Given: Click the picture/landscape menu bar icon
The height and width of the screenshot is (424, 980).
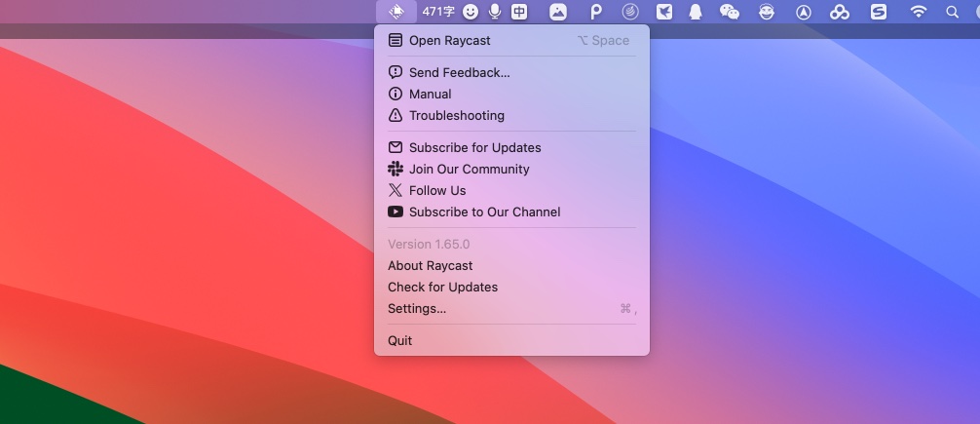Looking at the screenshot, I should click(558, 12).
